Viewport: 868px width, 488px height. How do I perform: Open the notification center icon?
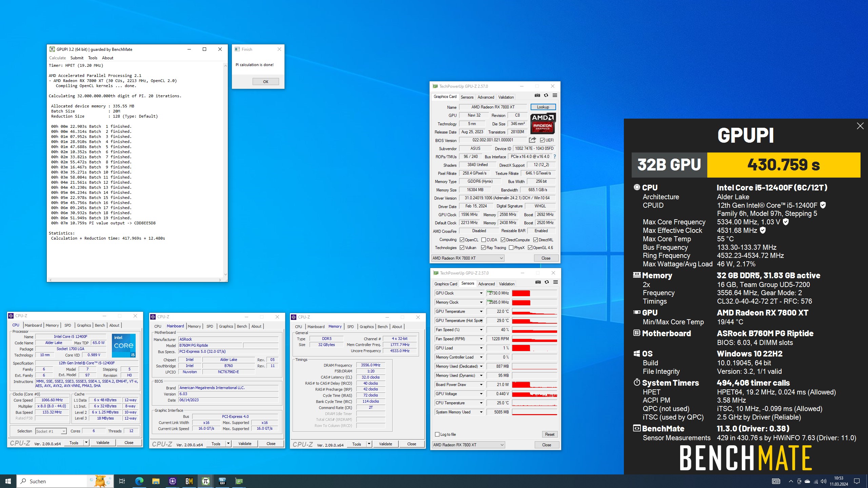coord(857,481)
